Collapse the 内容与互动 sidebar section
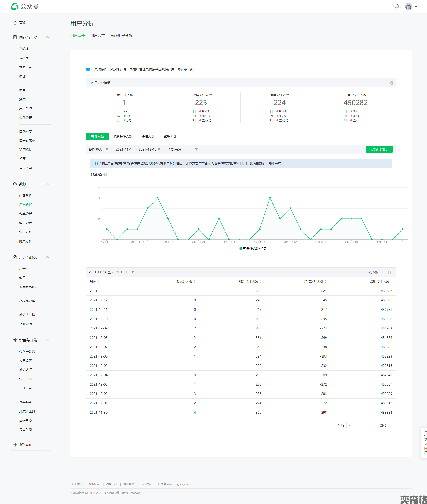The height and width of the screenshot is (504, 427). [47, 37]
